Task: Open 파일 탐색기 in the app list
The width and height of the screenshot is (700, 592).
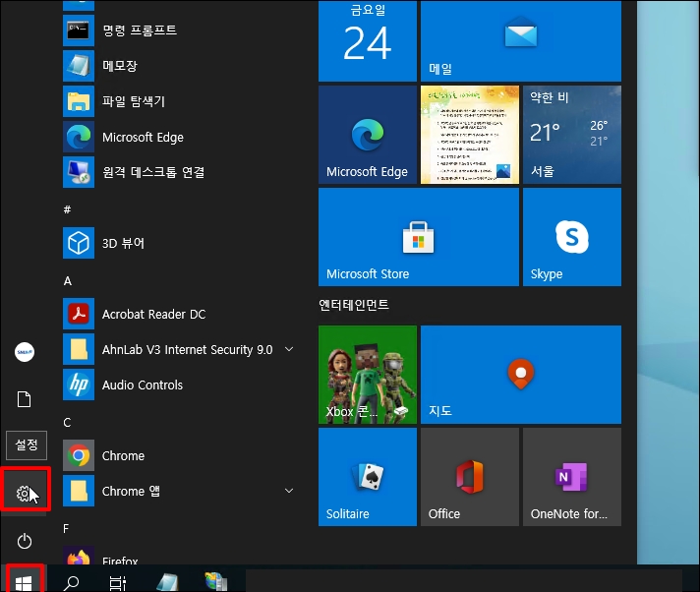Action: click(x=179, y=101)
